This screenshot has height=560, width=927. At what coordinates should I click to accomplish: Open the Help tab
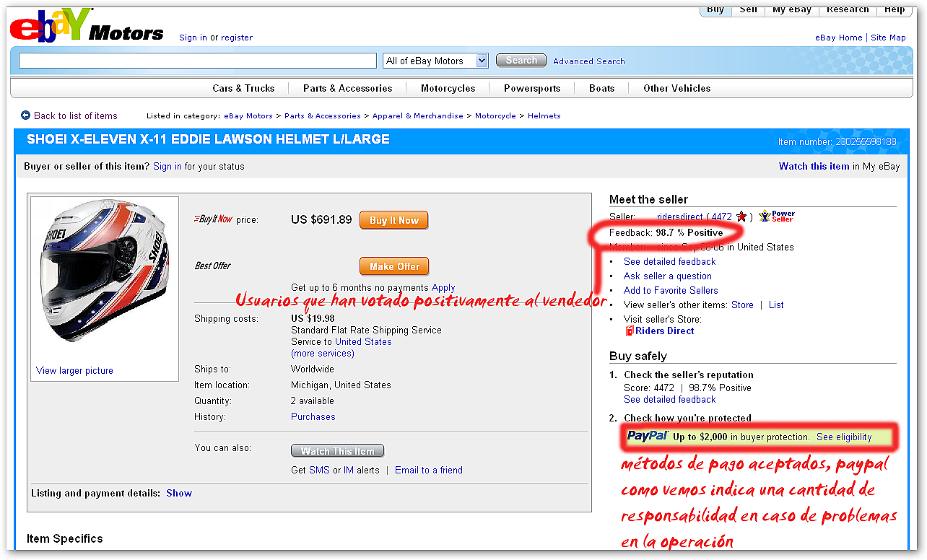coord(895,10)
